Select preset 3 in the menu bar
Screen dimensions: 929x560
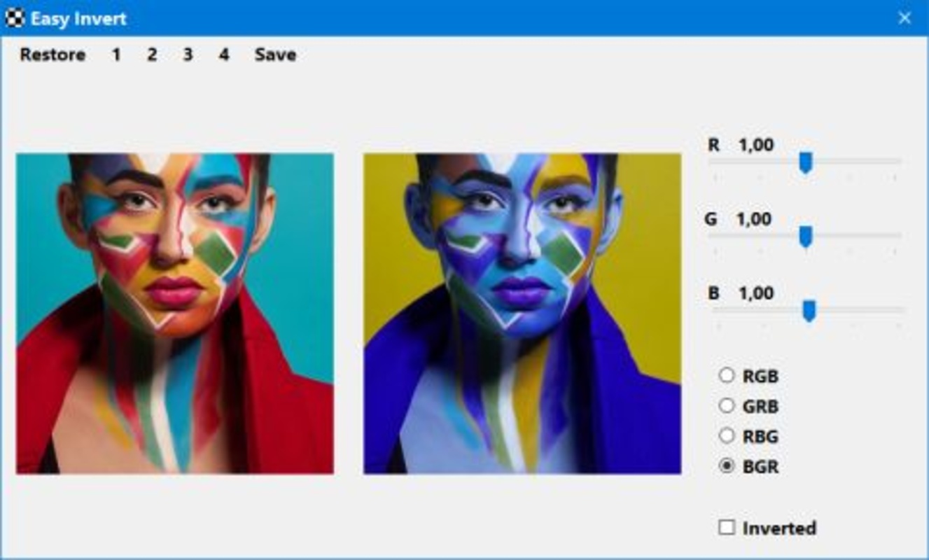(x=188, y=55)
